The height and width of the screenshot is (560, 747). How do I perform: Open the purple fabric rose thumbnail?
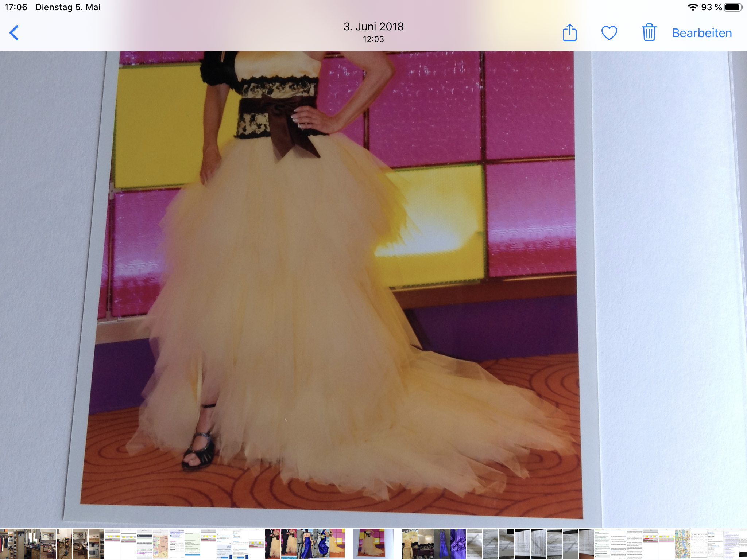coord(458,544)
